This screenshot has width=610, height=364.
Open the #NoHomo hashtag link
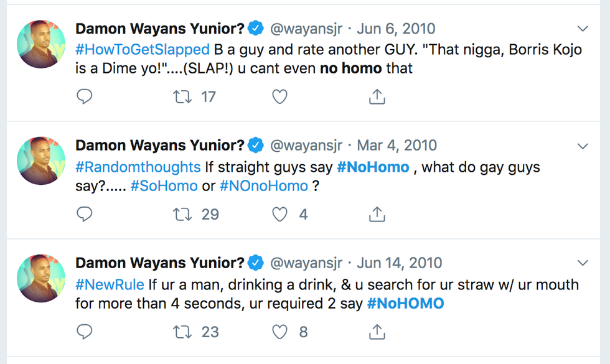point(373,167)
